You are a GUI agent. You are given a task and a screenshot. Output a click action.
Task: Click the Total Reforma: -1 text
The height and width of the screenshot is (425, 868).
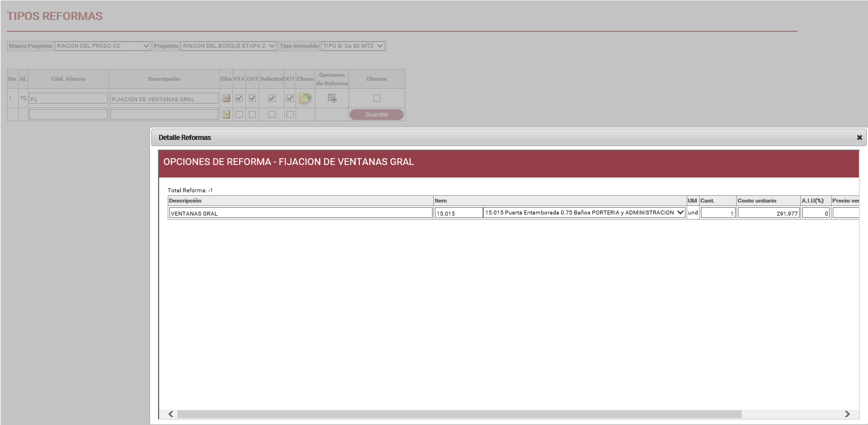point(190,190)
